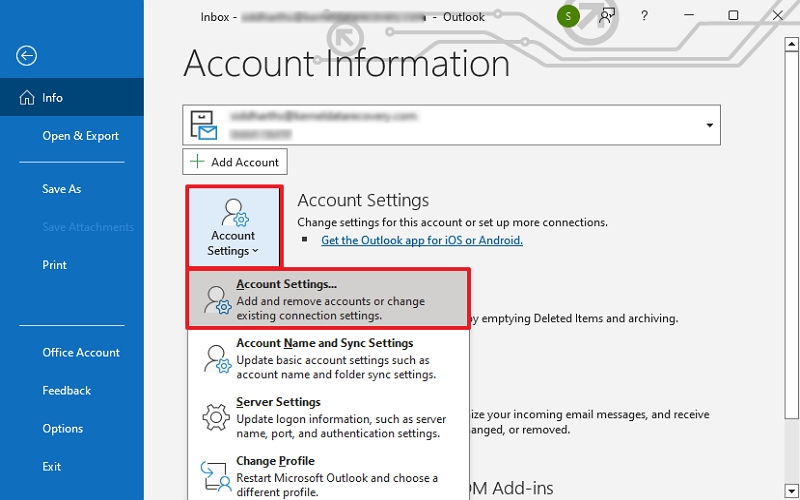Image resolution: width=800 pixels, height=500 pixels.
Task: Open Get the Outlook app link
Action: pos(421,240)
